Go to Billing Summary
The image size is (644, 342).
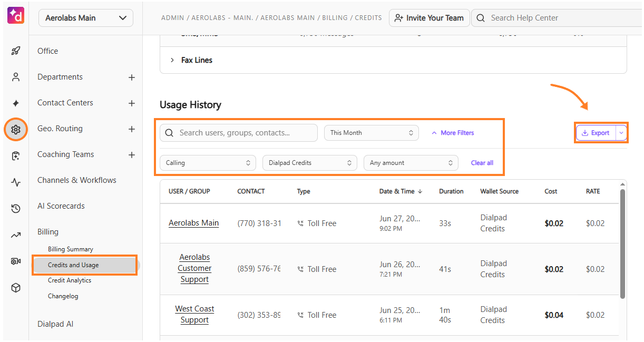coord(71,249)
